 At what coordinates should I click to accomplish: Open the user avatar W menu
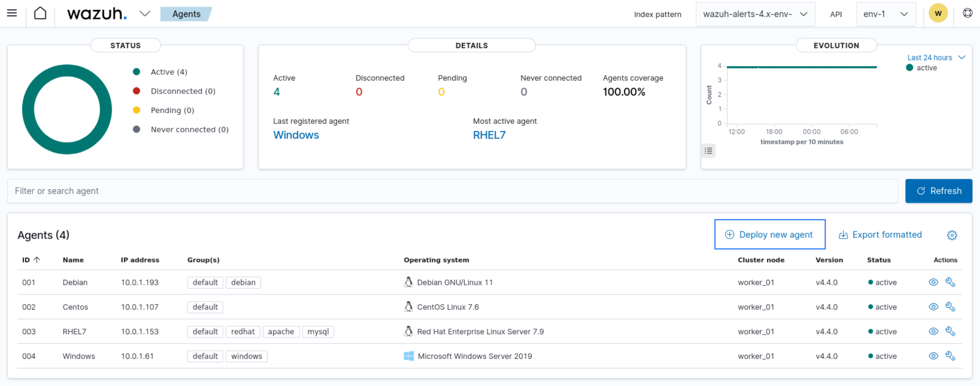pyautogui.click(x=938, y=13)
